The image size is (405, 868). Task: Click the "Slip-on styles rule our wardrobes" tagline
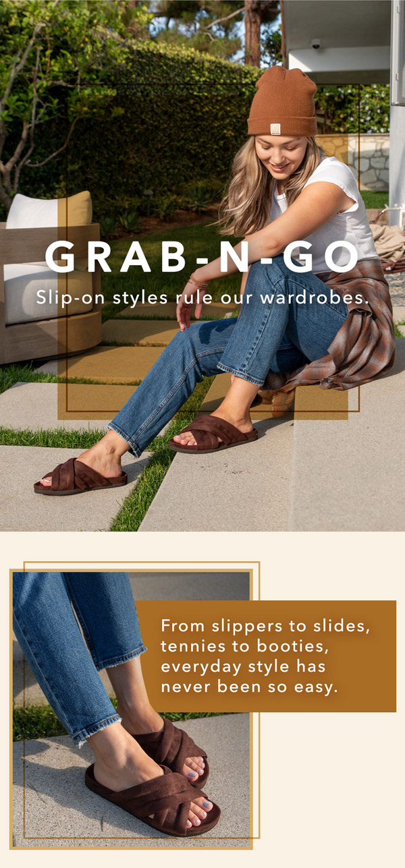click(203, 296)
